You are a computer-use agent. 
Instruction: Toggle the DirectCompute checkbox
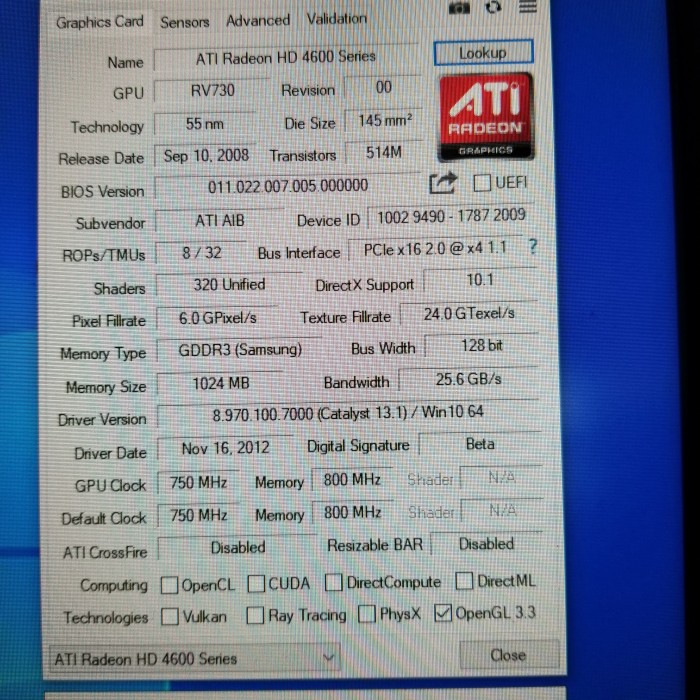(333, 582)
